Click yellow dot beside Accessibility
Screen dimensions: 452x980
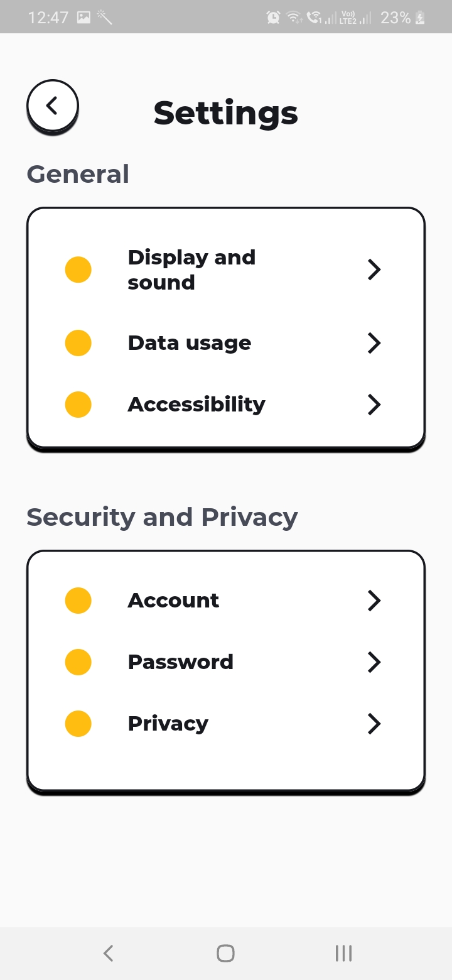(x=78, y=404)
